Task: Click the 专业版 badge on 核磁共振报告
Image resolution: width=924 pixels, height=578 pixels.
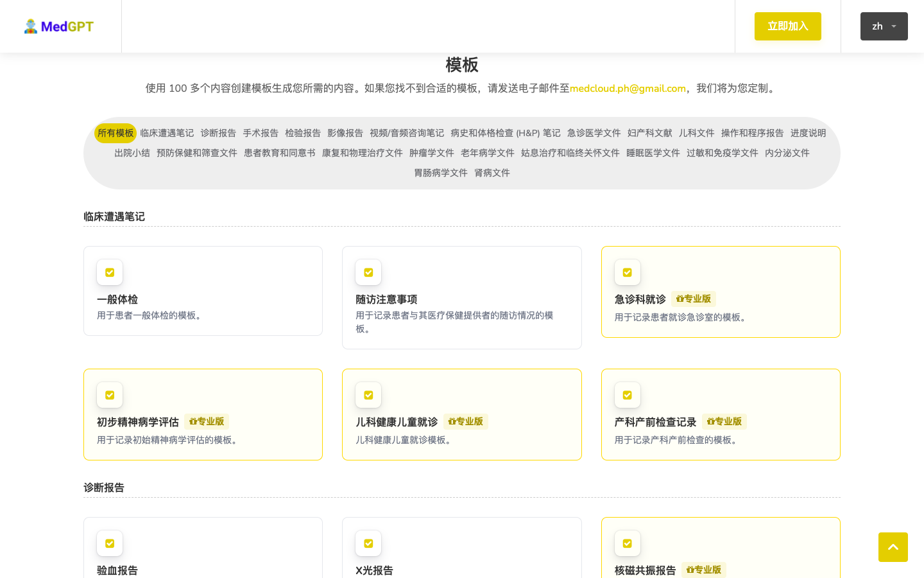Action: [x=703, y=570]
